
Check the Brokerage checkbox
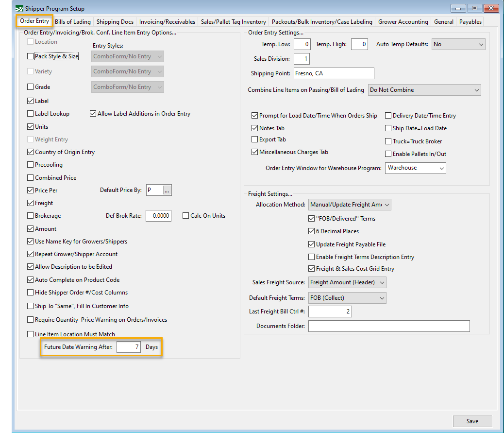(31, 216)
